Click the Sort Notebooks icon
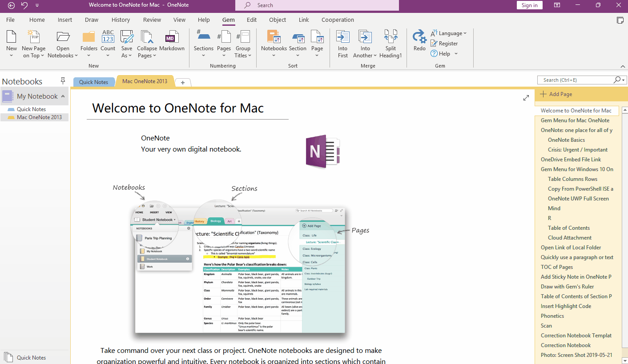 point(274,37)
